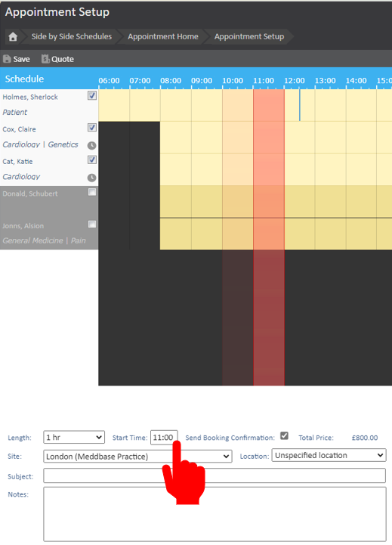Check Jonns, Alsion schedule checkbox
The width and height of the screenshot is (392, 545).
point(92,225)
